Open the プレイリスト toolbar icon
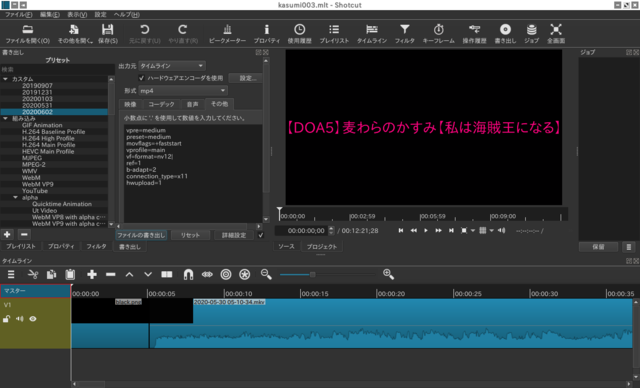Screen dimensions: 640x388 pyautogui.click(x=334, y=33)
